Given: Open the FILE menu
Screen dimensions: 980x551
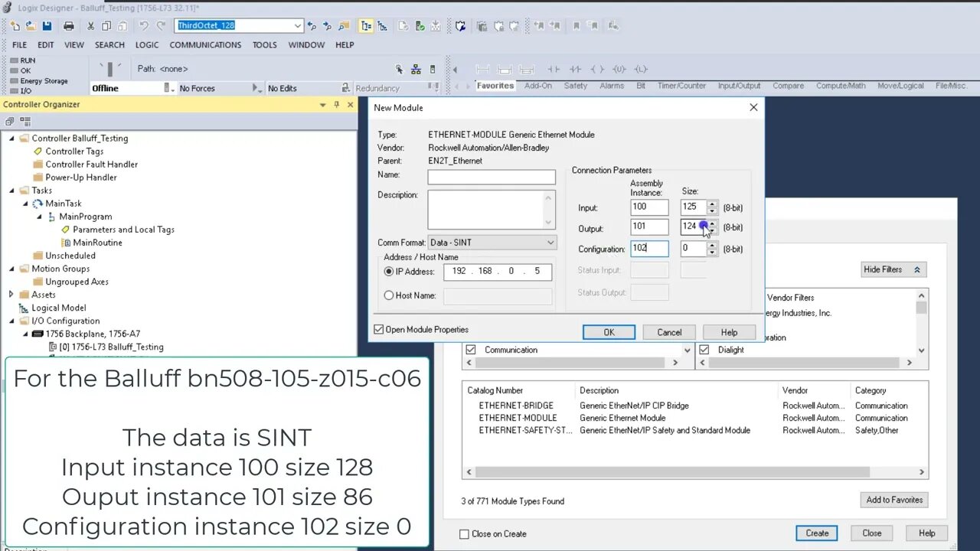Looking at the screenshot, I should point(20,45).
